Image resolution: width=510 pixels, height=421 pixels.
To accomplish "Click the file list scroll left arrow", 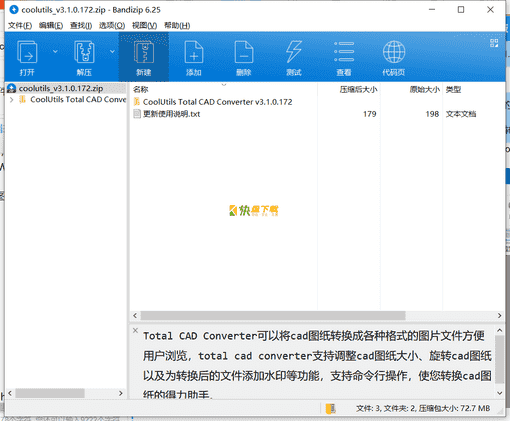I will pyautogui.click(x=135, y=315).
